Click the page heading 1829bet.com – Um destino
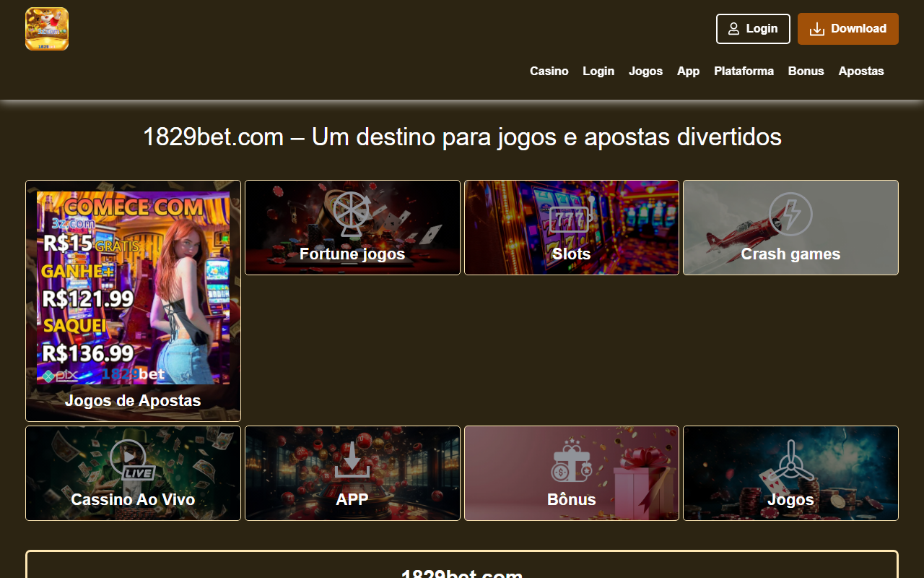 (x=462, y=137)
